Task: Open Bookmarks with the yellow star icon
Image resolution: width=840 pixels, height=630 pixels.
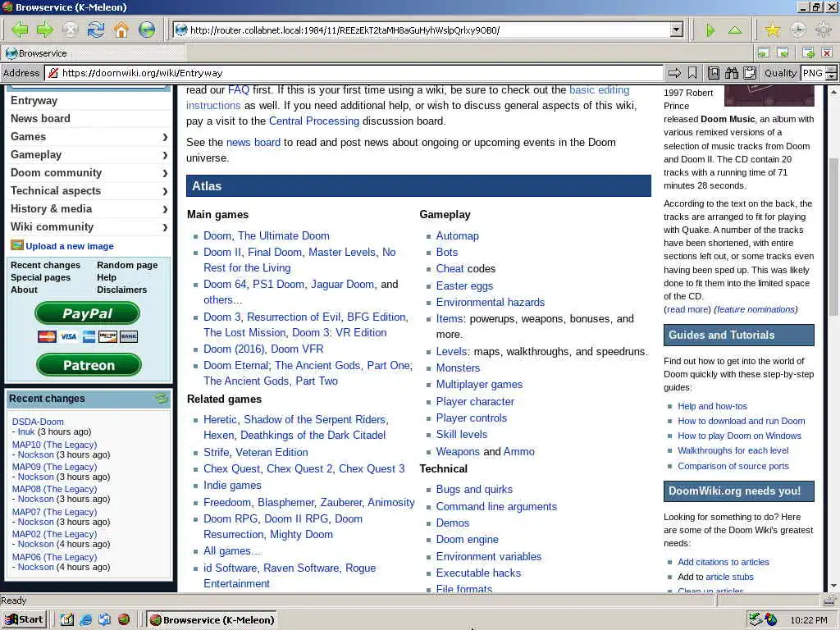Action: 772,30
